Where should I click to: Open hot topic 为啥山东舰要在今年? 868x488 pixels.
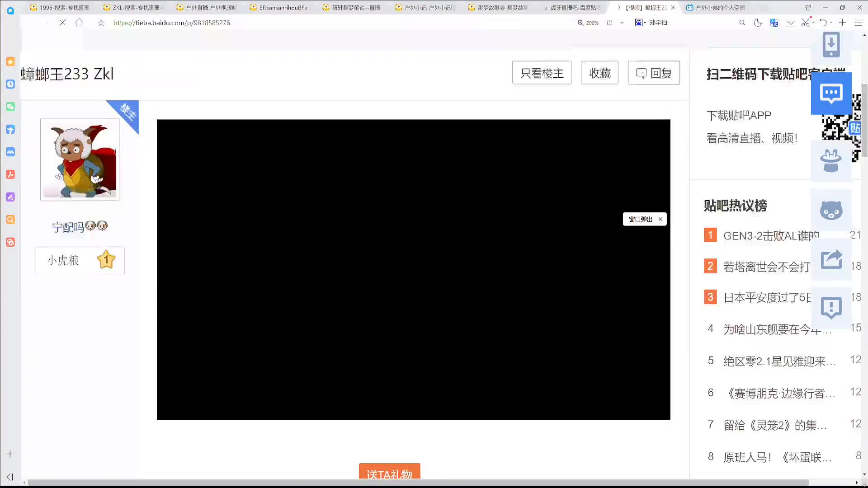778,329
